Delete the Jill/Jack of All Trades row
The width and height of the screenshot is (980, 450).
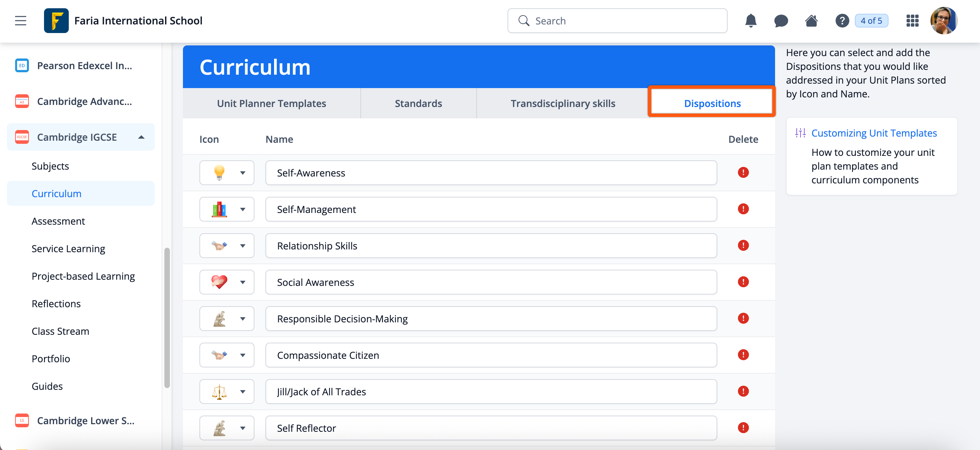[743, 391]
